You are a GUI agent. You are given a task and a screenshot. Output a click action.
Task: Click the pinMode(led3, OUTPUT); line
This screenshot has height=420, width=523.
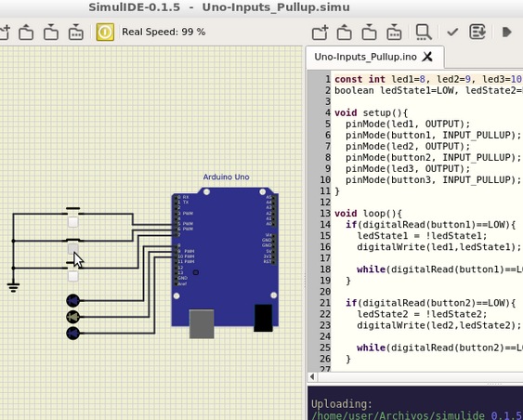[x=408, y=169]
